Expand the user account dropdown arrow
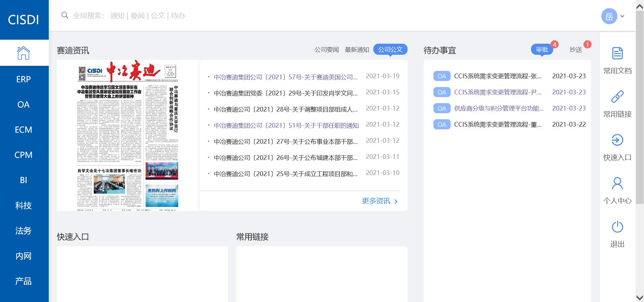The image size is (644, 302). 622,16
